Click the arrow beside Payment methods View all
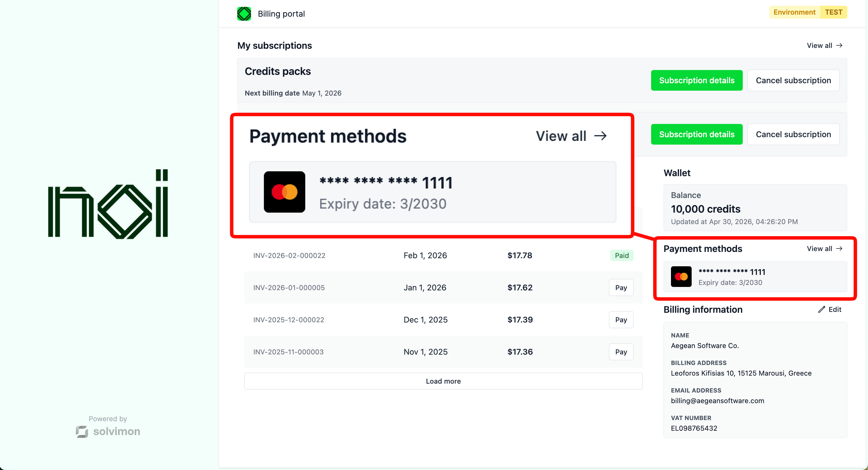The image size is (868, 470). point(839,248)
